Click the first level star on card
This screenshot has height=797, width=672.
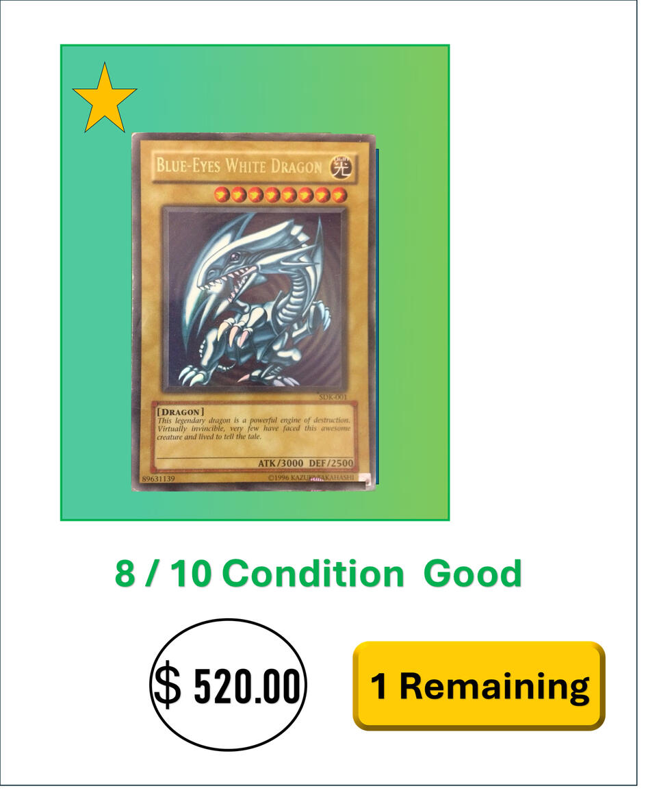click(x=221, y=194)
